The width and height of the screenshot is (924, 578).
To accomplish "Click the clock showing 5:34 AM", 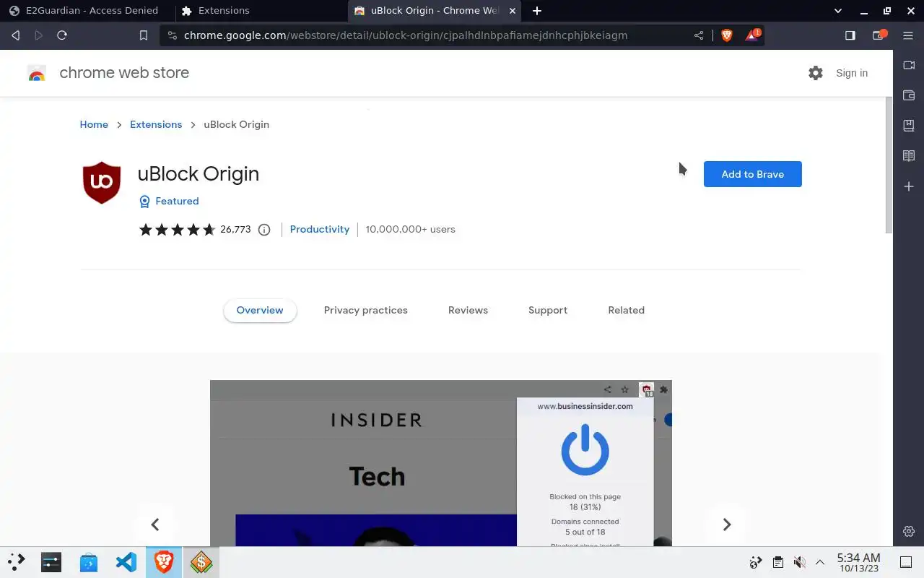I will [858, 562].
